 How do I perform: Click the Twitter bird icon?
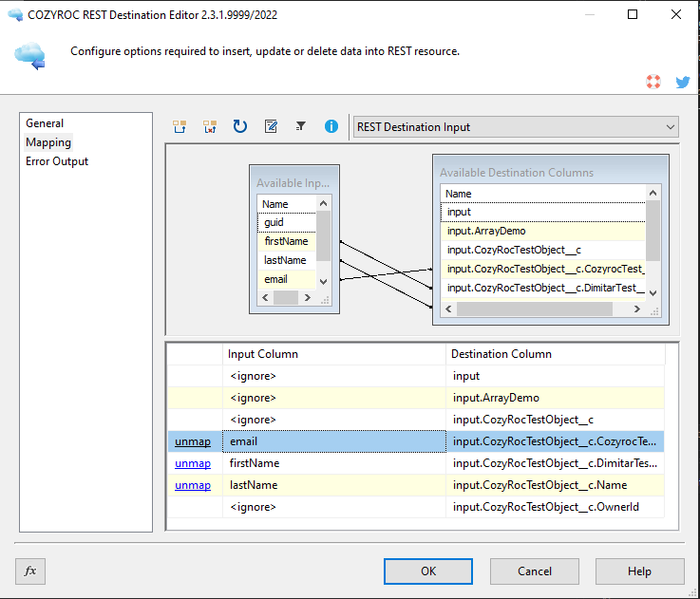(x=682, y=82)
